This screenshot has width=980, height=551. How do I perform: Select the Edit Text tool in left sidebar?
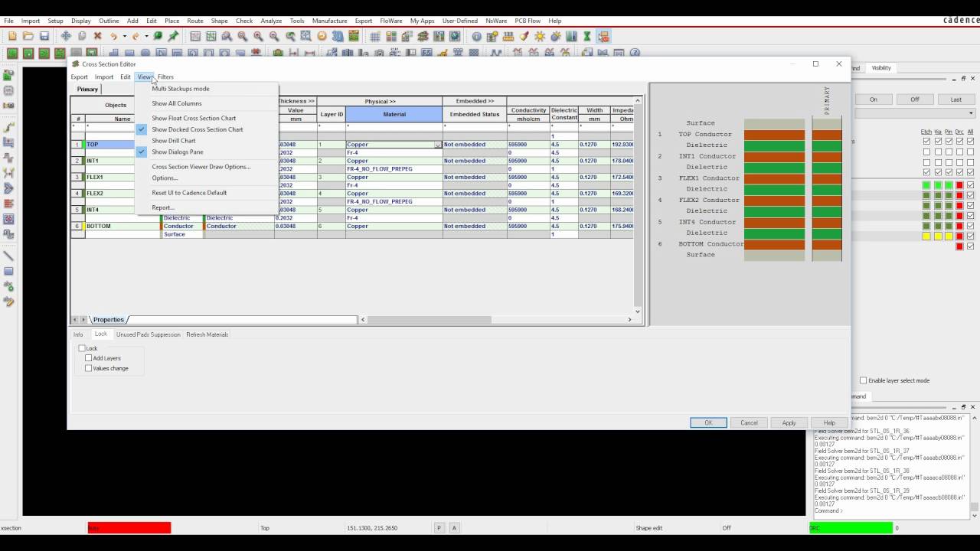click(9, 302)
